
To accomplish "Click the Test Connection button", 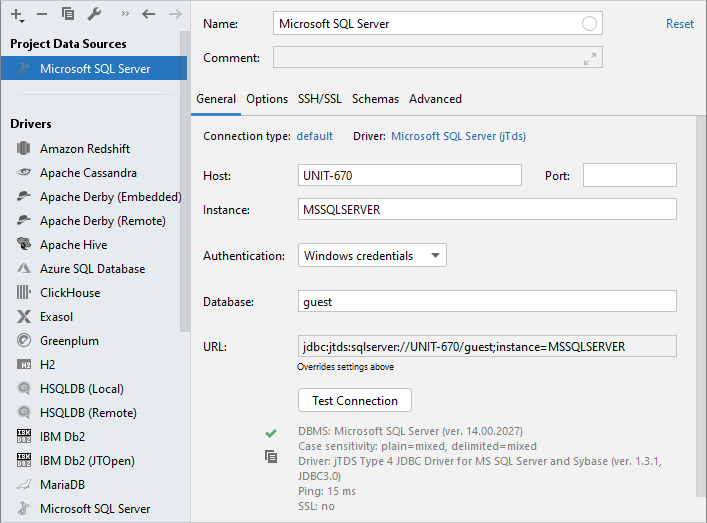I will (354, 400).
